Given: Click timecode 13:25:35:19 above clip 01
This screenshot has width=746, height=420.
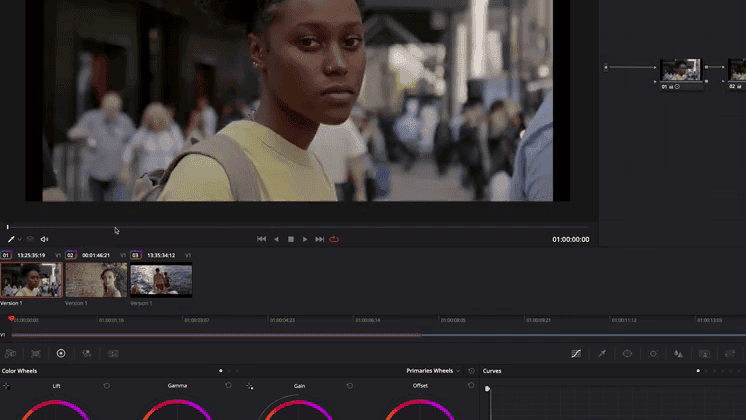Looking at the screenshot, I should point(31,255).
